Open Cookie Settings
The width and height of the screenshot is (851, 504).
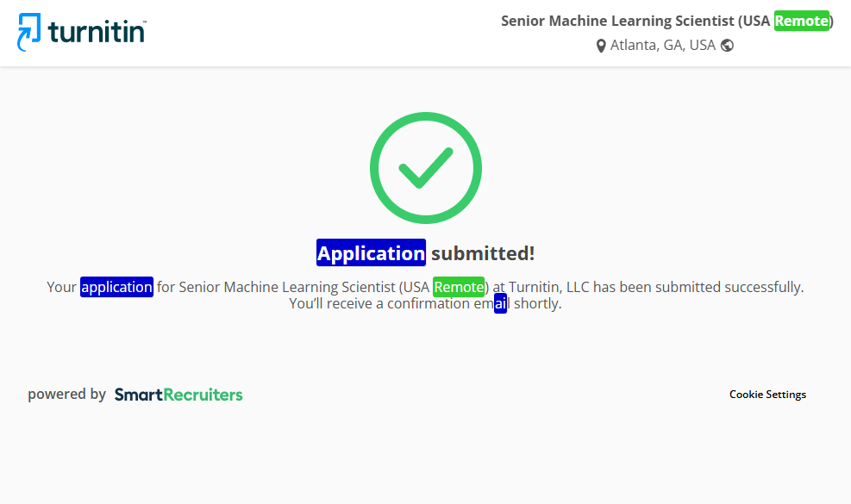767,395
